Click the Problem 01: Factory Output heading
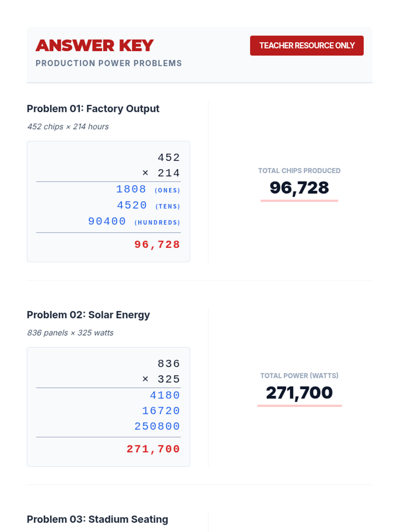 [93, 109]
